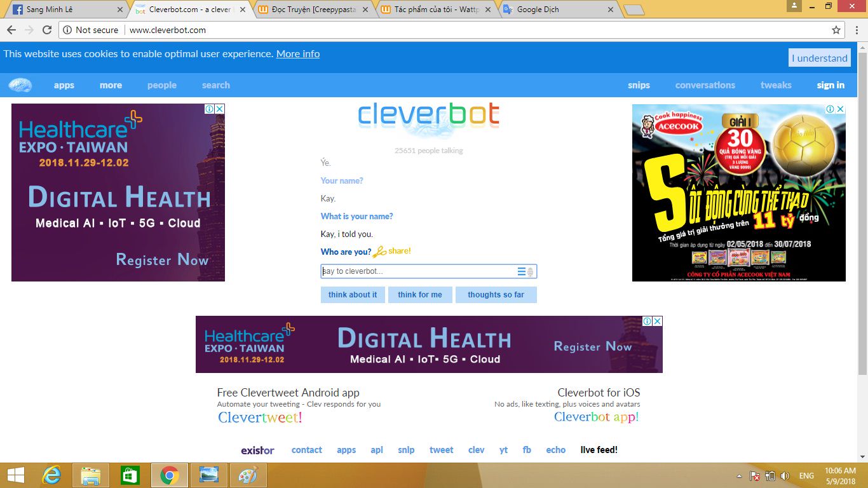Click the think about it button
Screen dimensions: 868x488
click(x=353, y=295)
